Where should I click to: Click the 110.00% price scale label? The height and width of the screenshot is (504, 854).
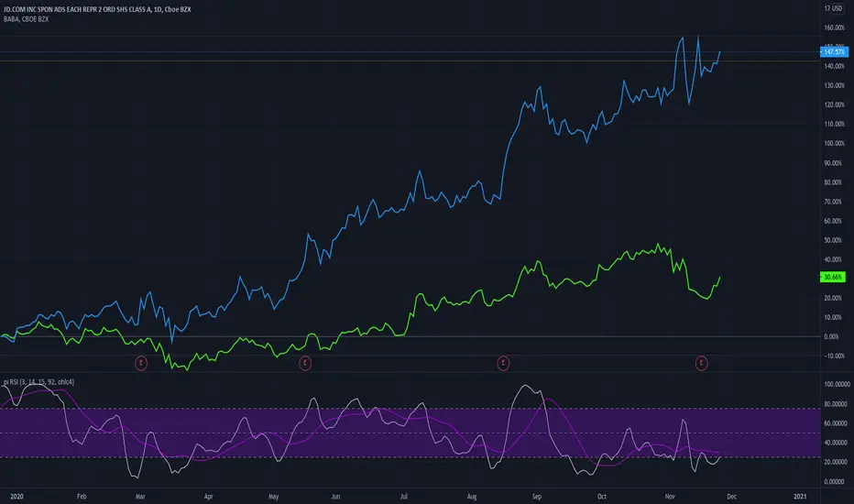pos(835,125)
